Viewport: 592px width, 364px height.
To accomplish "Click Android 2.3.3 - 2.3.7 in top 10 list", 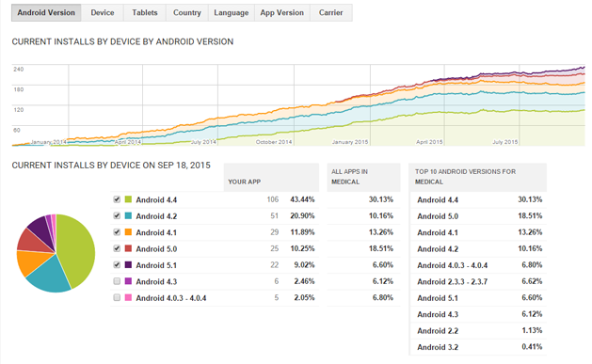I will click(453, 282).
